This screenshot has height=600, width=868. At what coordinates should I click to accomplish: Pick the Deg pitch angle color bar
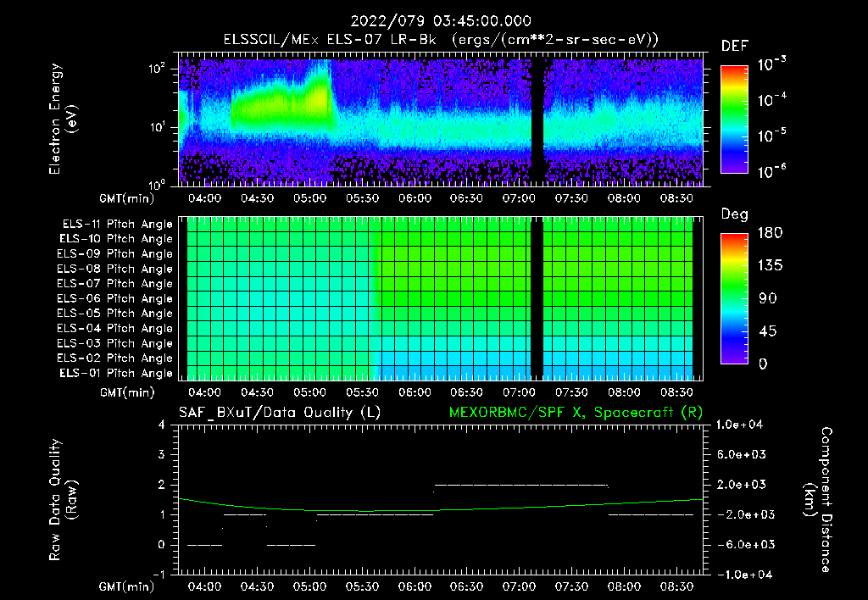(x=734, y=298)
